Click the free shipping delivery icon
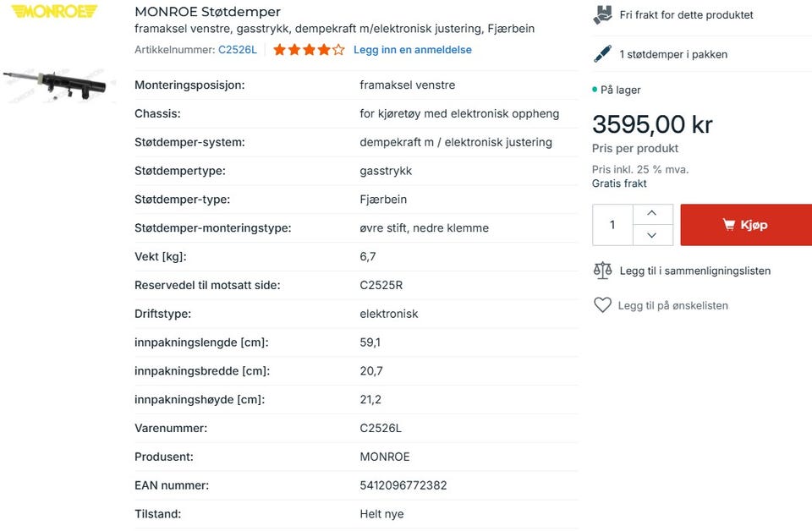This screenshot has width=812, height=531. tap(602, 14)
